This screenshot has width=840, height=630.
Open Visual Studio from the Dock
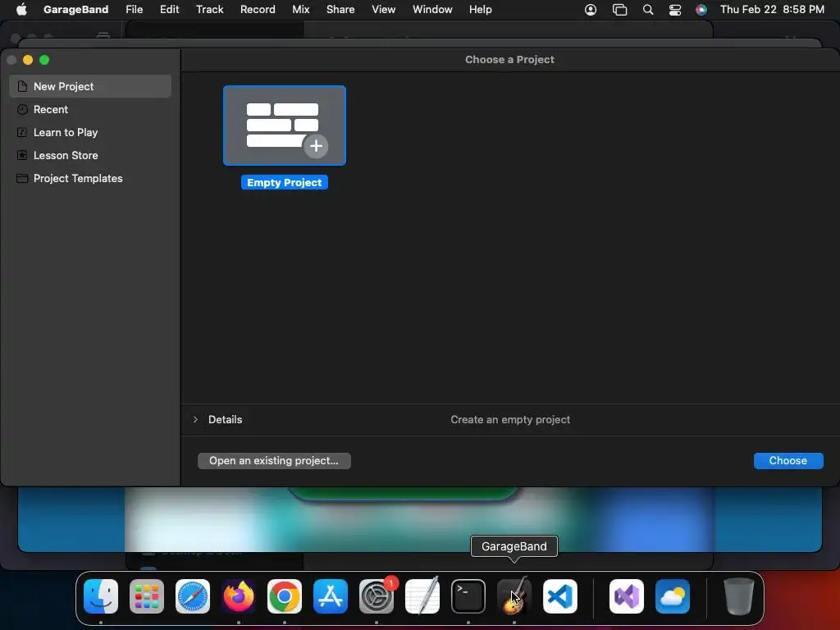pos(627,596)
